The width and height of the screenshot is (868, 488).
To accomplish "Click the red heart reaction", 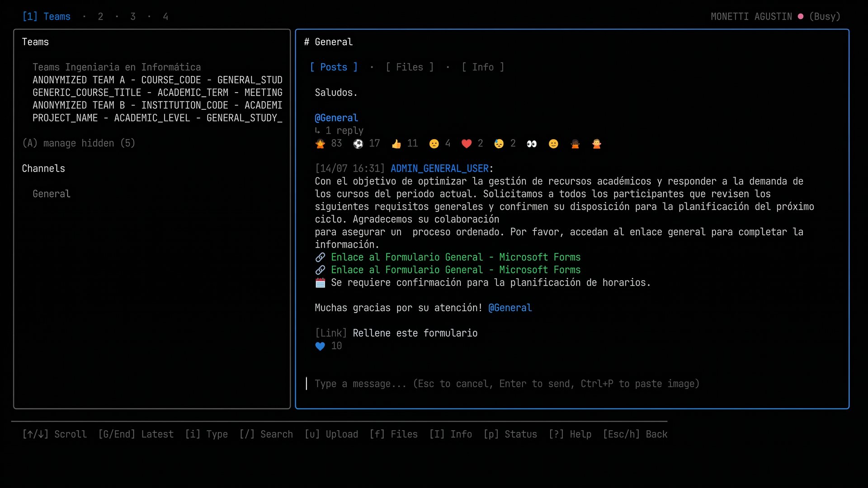I will 472,144.
